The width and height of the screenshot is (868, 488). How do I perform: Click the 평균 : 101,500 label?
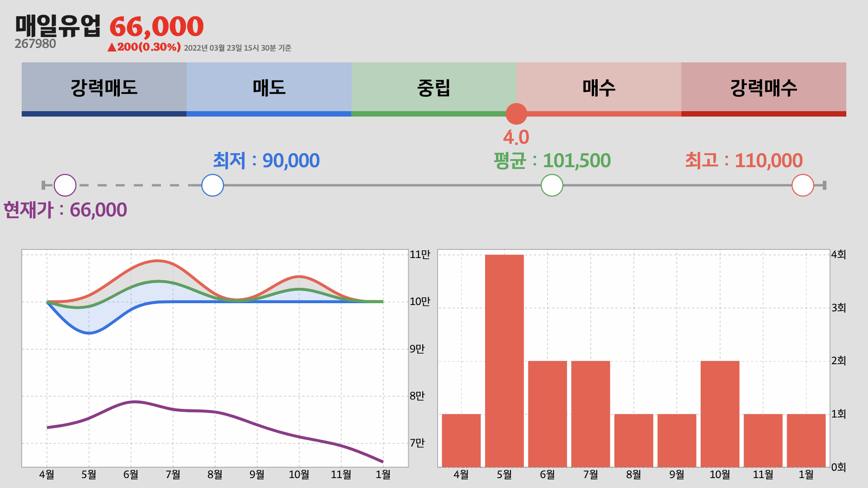click(x=552, y=160)
